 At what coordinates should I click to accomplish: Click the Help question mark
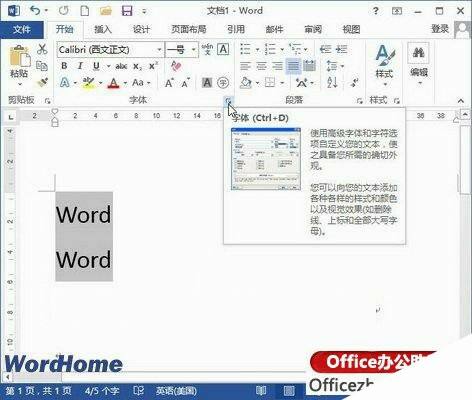tap(376, 11)
